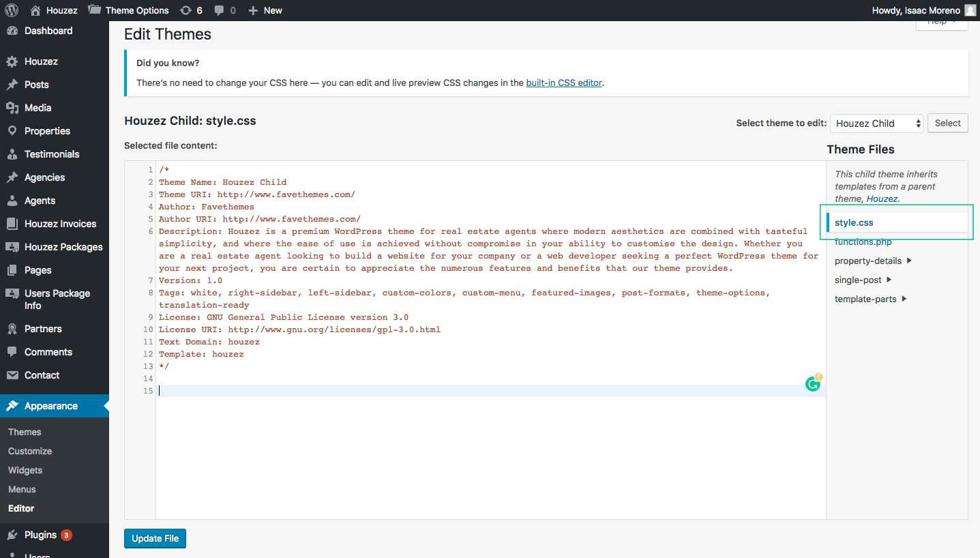The height and width of the screenshot is (558, 980).
Task: Click the Users Package Info icon
Action: click(x=12, y=293)
